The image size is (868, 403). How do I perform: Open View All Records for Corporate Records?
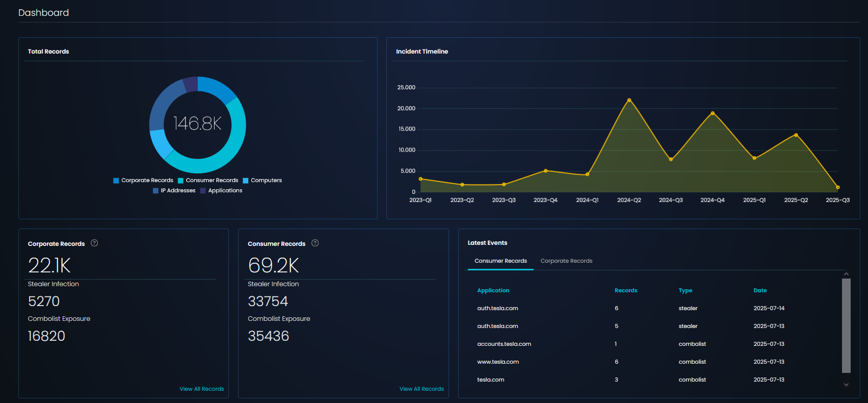pos(201,389)
